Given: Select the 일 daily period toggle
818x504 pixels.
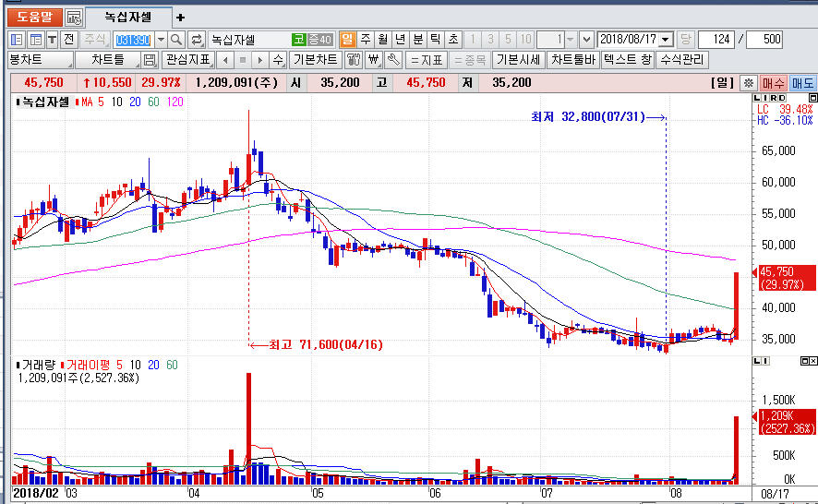Looking at the screenshot, I should pyautogui.click(x=347, y=40).
